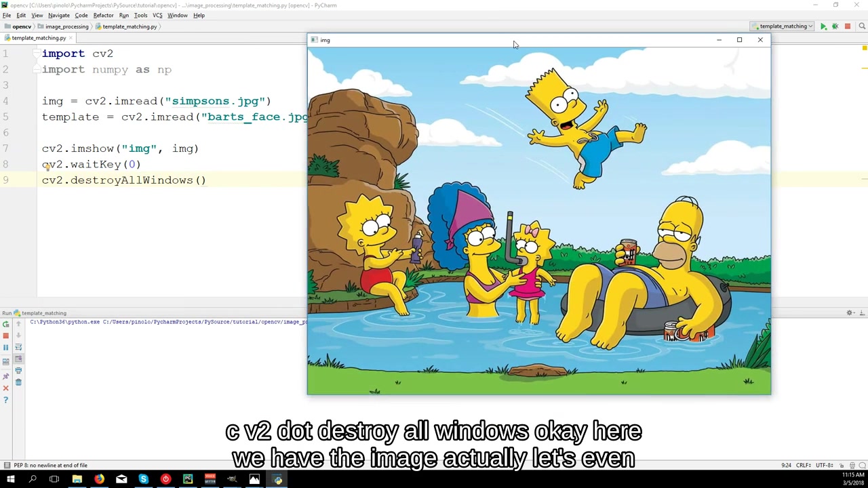Click the down stack trace arrow
Viewport: 868px width, 488px height.
18,335
